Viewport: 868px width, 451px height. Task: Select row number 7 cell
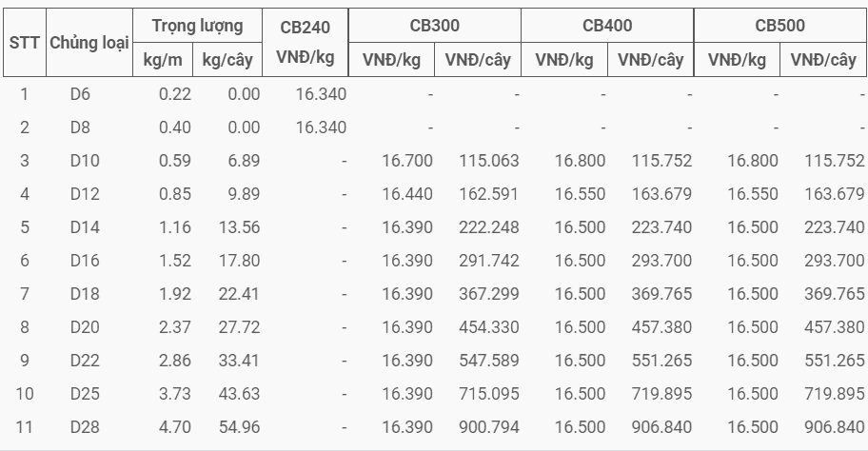pyautogui.click(x=25, y=294)
